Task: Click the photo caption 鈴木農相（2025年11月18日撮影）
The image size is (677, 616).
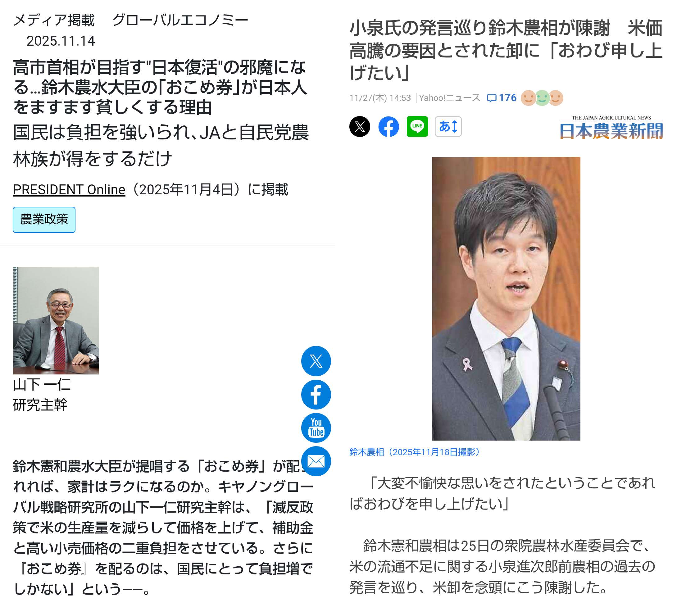Action: [414, 452]
